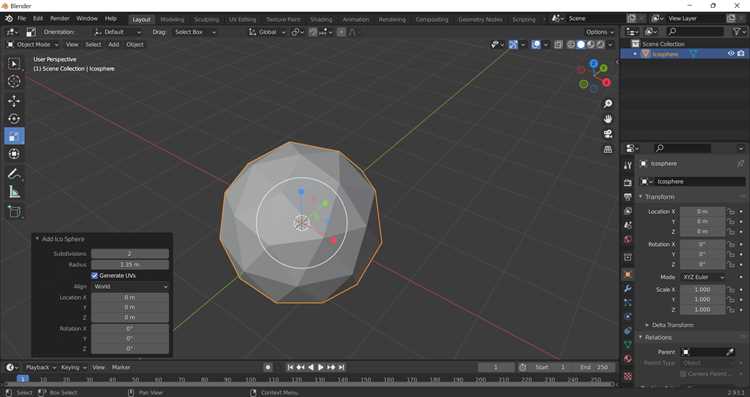
Task: Select the Cursor tool
Action: click(x=14, y=81)
